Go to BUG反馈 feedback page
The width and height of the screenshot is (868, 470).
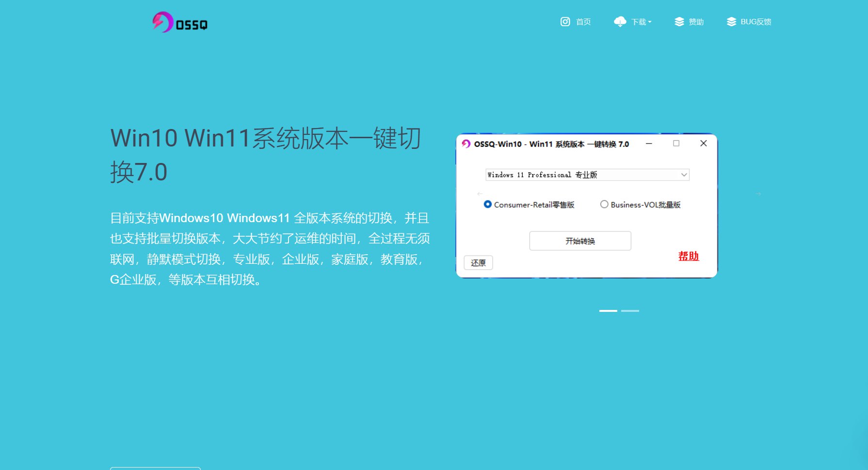(756, 22)
